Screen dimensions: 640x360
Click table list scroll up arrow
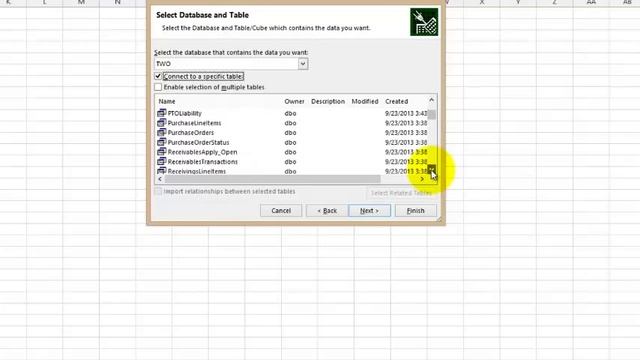click(x=431, y=100)
